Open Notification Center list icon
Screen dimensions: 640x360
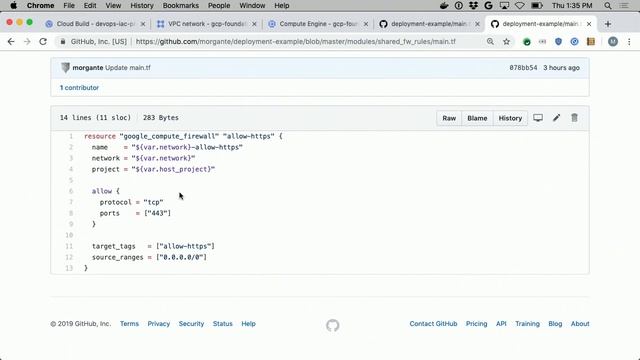tap(624, 5)
